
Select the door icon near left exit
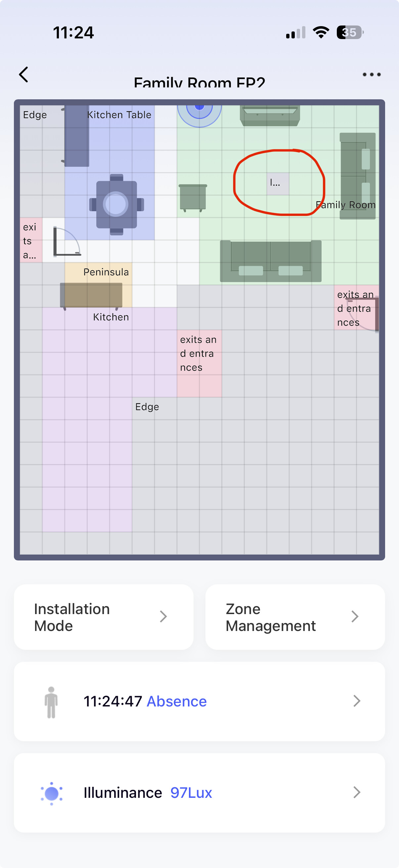point(66,242)
